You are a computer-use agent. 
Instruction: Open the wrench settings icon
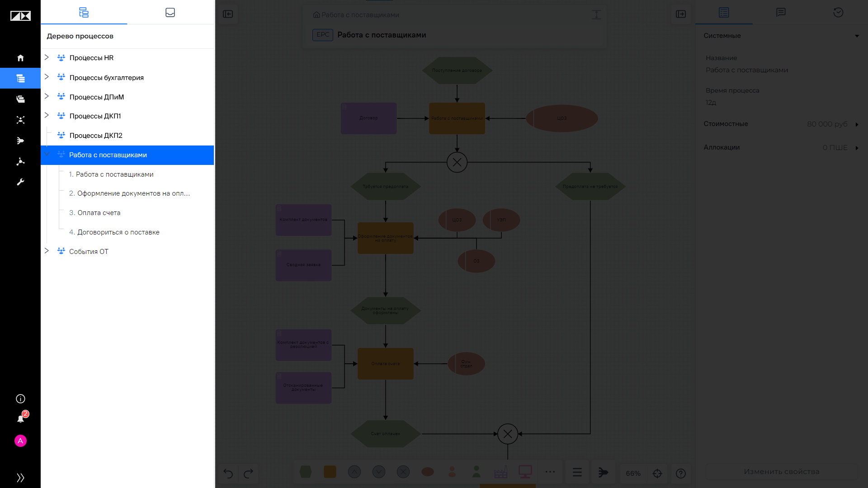click(20, 182)
